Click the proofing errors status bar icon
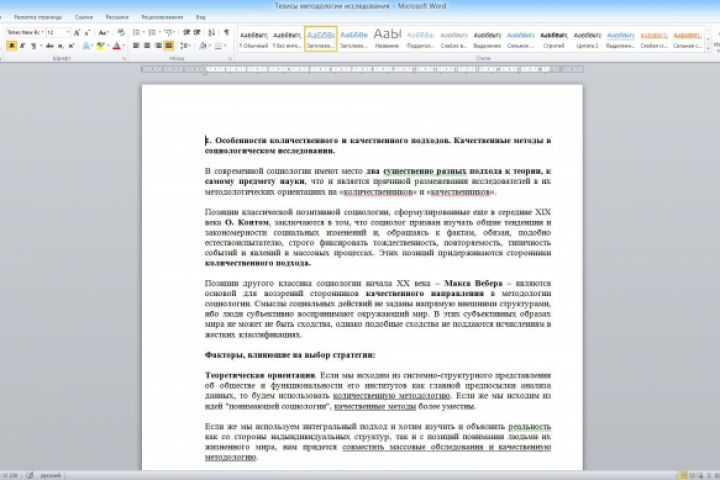 29,475
